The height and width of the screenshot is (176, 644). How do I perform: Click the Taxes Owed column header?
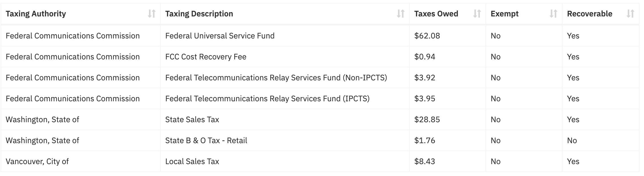click(x=448, y=14)
